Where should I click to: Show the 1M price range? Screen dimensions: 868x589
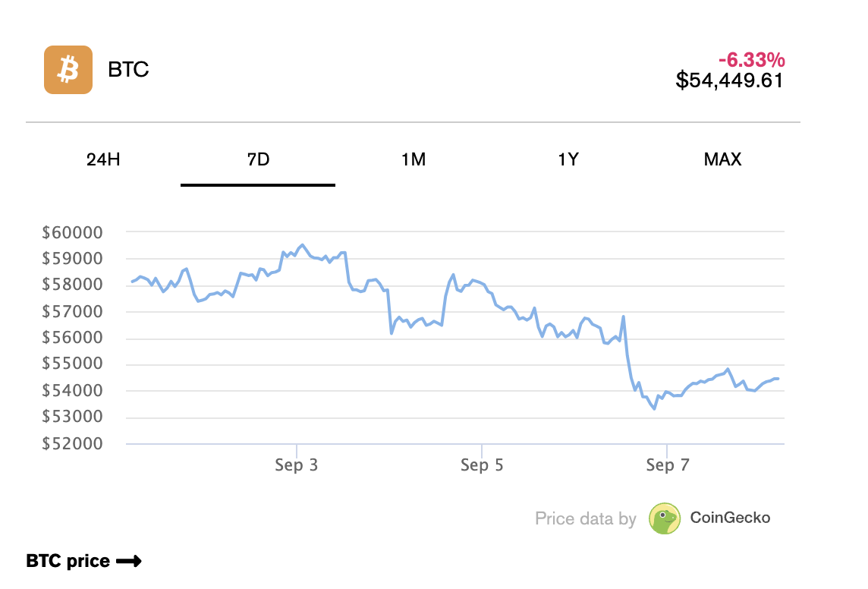413,159
